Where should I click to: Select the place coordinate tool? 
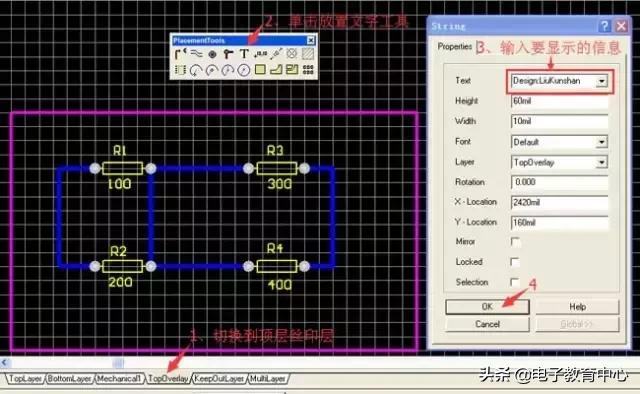260,54
